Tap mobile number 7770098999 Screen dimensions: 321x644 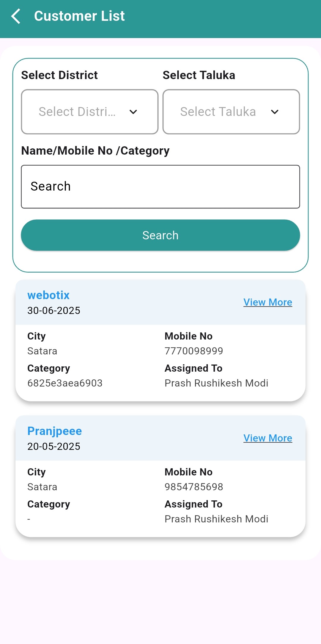tap(194, 351)
